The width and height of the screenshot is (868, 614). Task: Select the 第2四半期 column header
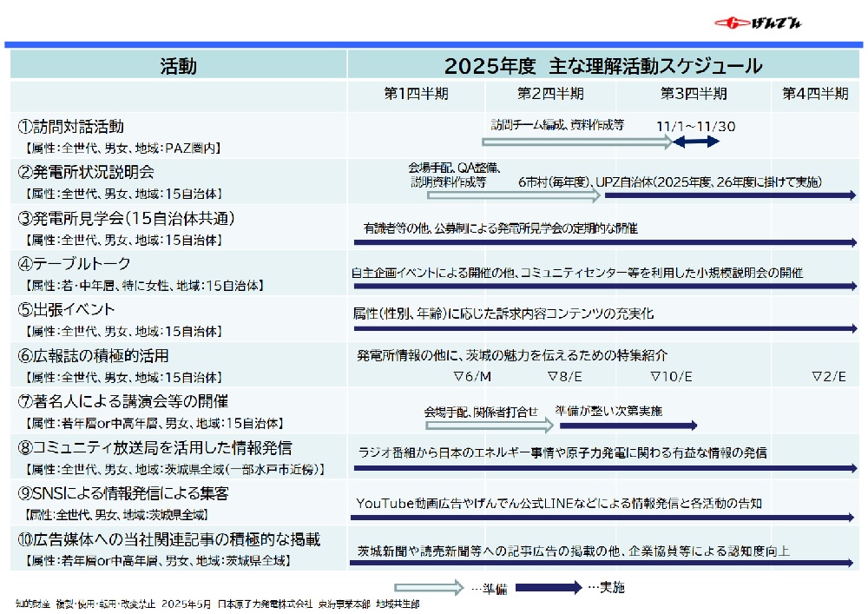point(550,94)
